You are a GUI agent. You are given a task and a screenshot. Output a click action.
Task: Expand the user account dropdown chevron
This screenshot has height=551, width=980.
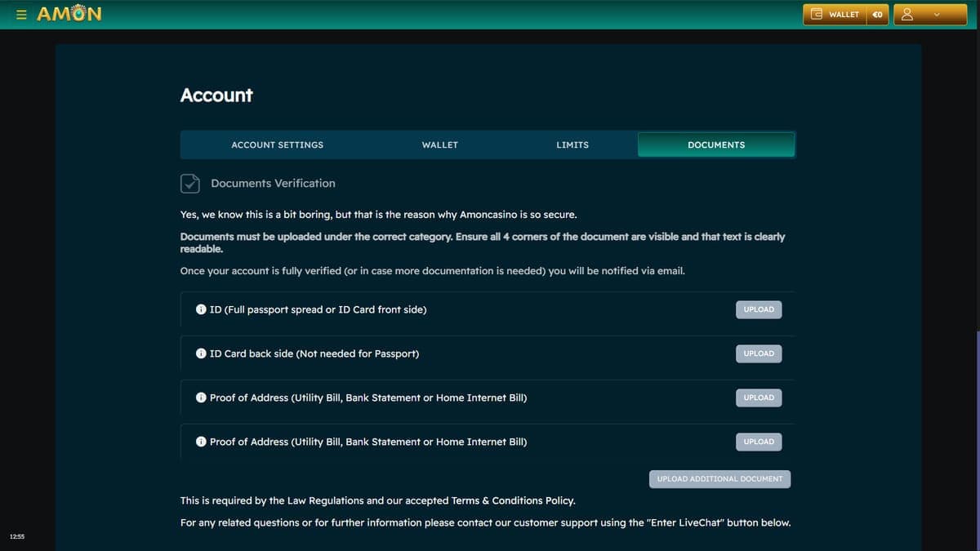(937, 14)
